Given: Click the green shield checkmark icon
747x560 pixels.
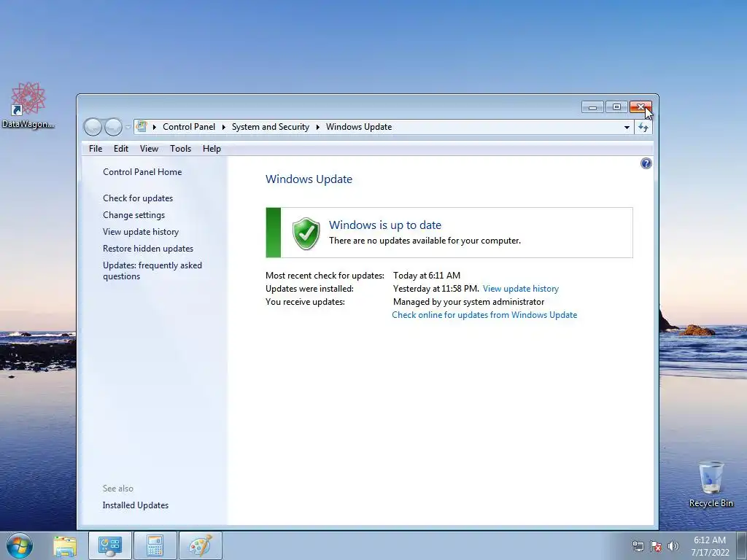Looking at the screenshot, I should pos(306,233).
